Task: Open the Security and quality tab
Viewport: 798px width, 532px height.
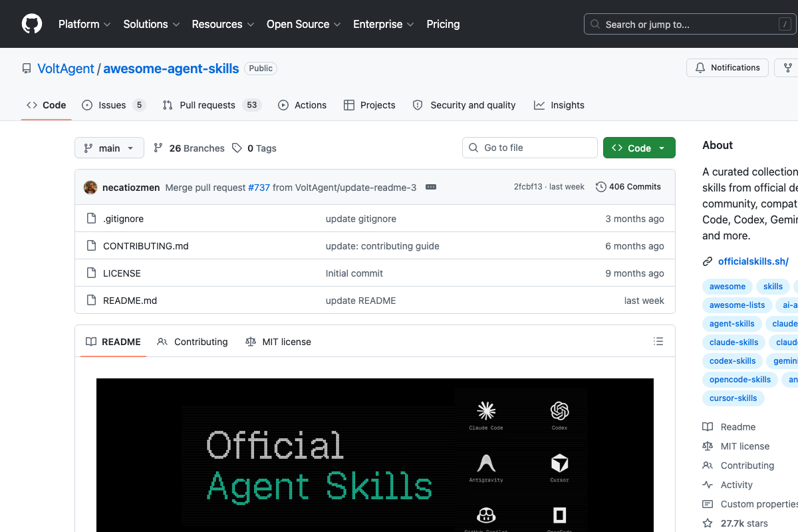Action: 464,105
